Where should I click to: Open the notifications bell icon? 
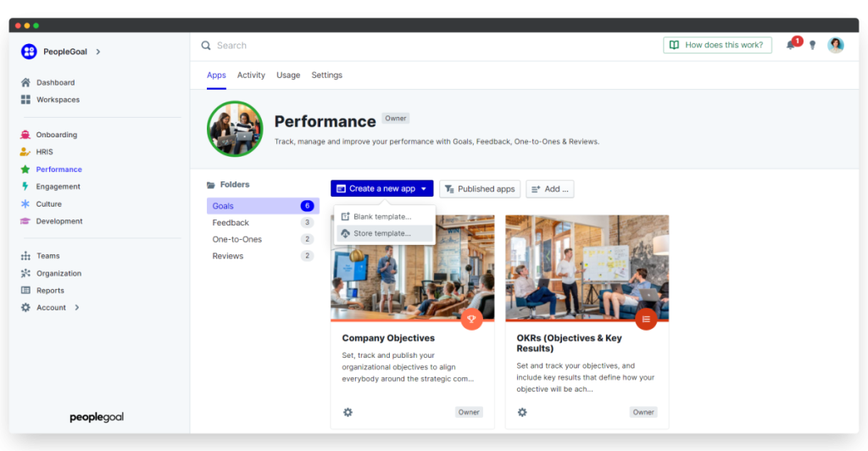[791, 46]
